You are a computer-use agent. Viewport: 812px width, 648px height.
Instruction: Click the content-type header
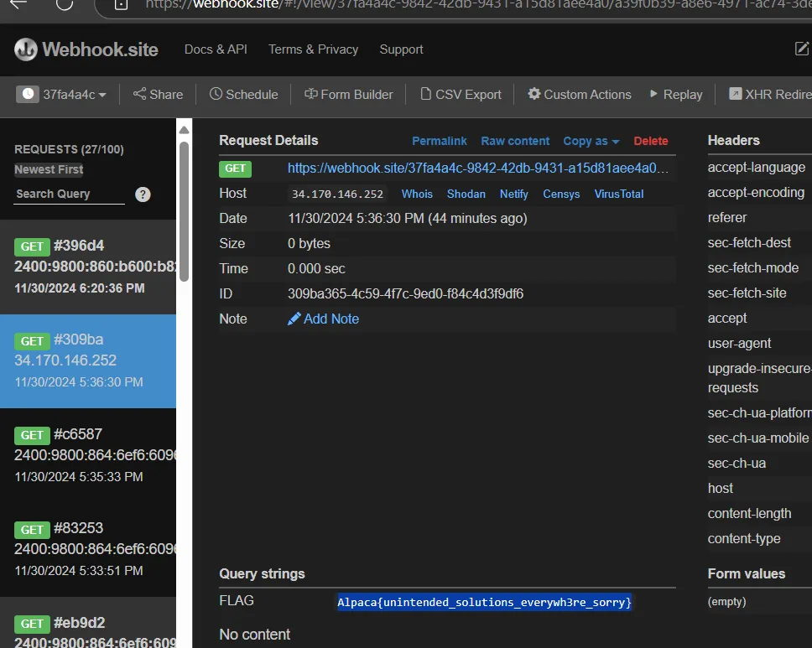point(744,538)
